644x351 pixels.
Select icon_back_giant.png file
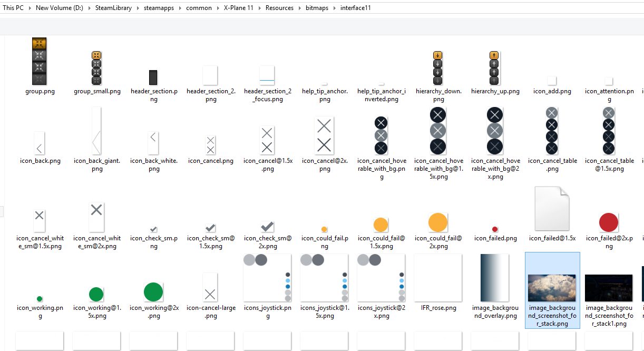(96, 131)
